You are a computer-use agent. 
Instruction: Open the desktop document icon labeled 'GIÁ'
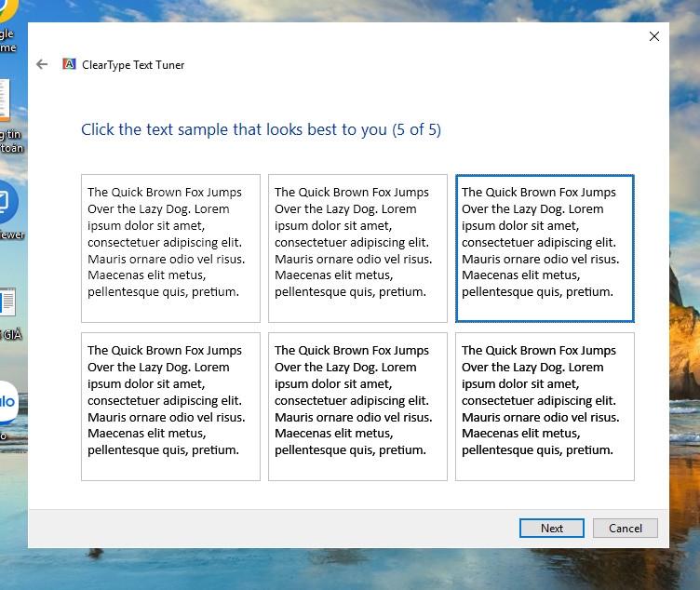[8, 313]
